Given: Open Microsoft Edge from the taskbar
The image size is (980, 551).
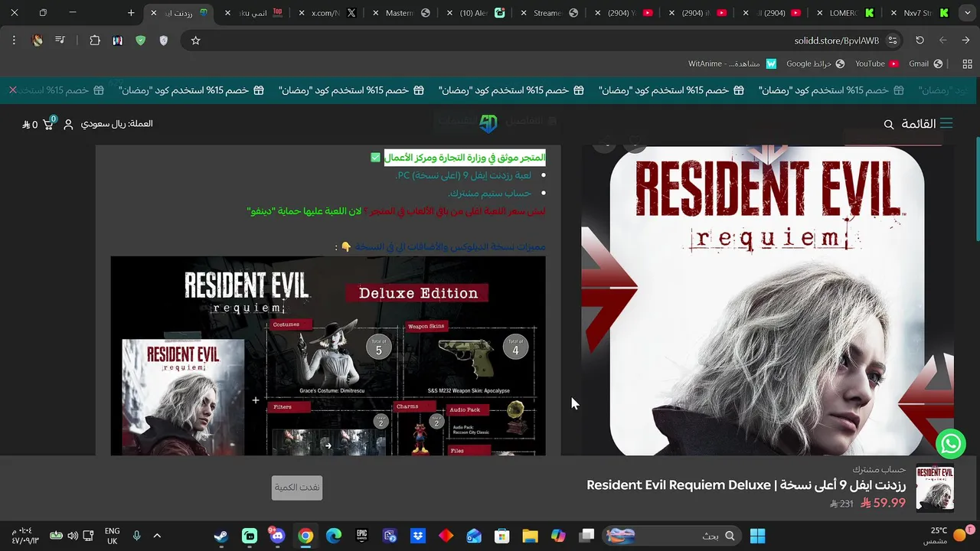Looking at the screenshot, I should [x=334, y=536].
